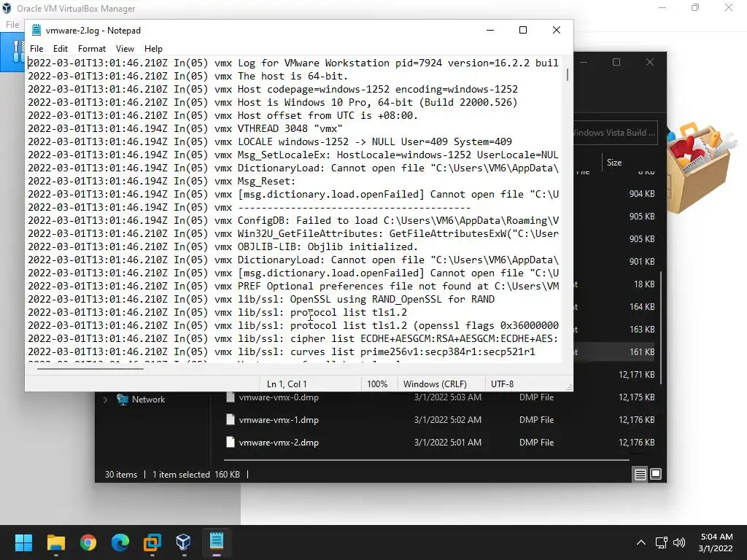Click the file icon for vmware-vmx-2.dmp

tap(231, 443)
